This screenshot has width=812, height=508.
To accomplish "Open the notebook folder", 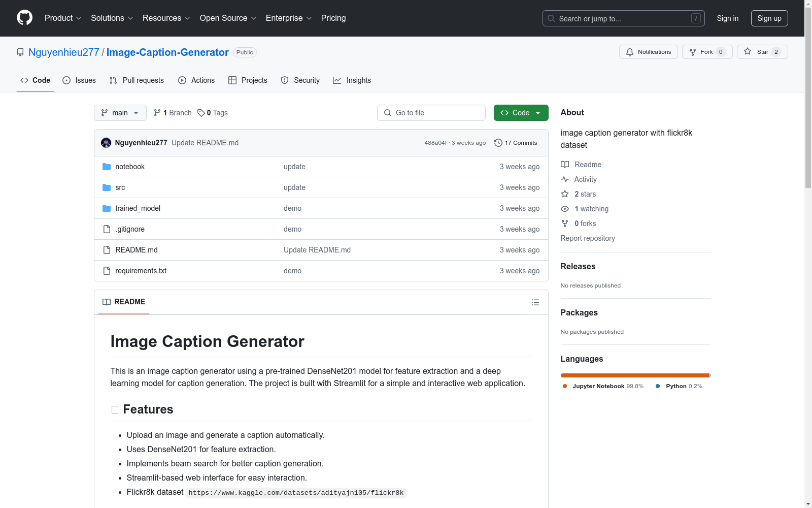I will tap(130, 167).
